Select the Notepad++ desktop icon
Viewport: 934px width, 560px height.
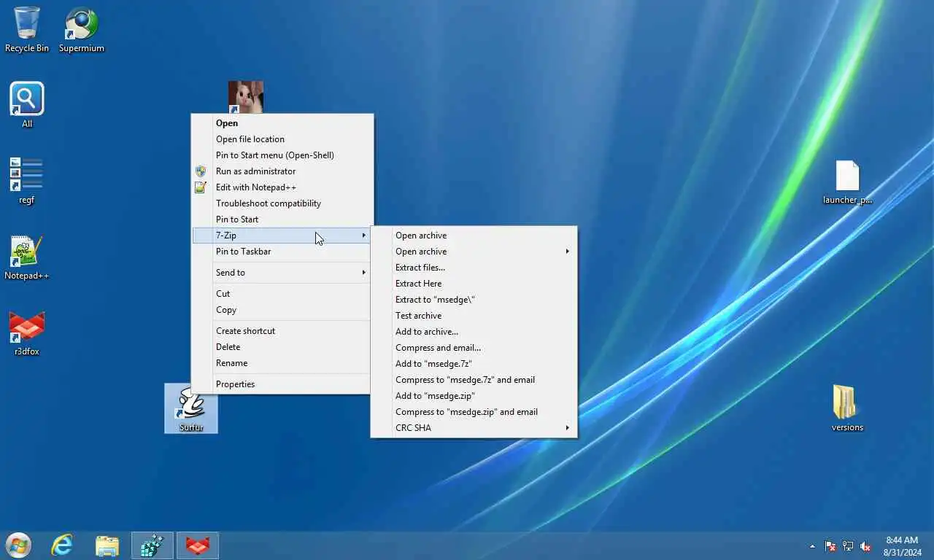click(x=26, y=257)
